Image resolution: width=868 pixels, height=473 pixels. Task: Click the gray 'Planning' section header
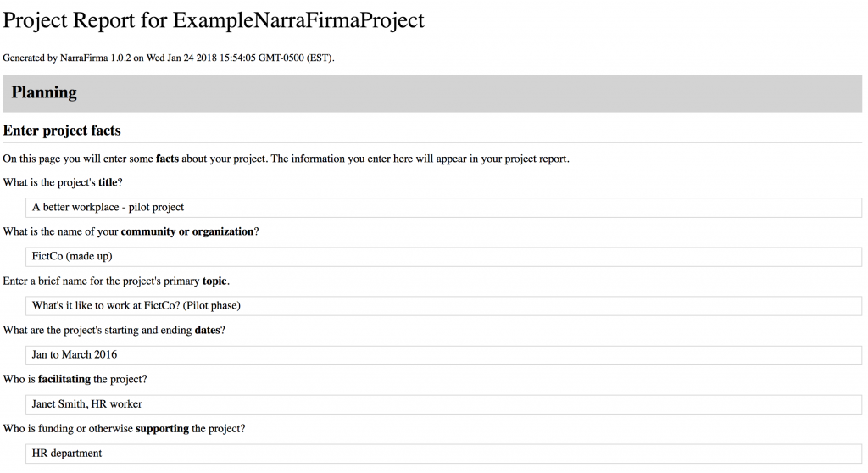point(433,93)
